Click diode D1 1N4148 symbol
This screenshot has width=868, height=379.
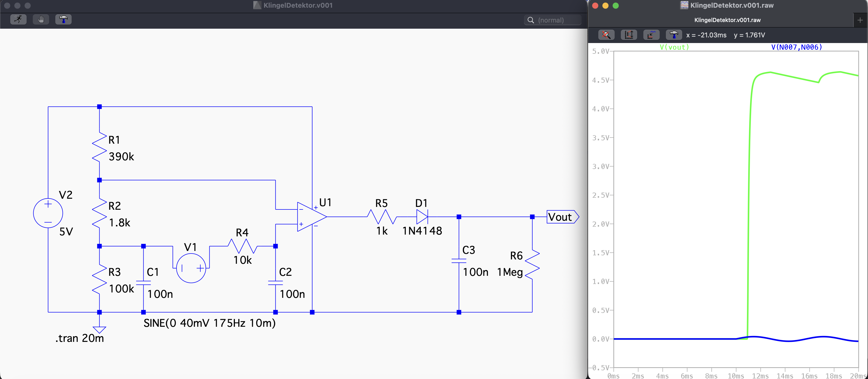422,217
